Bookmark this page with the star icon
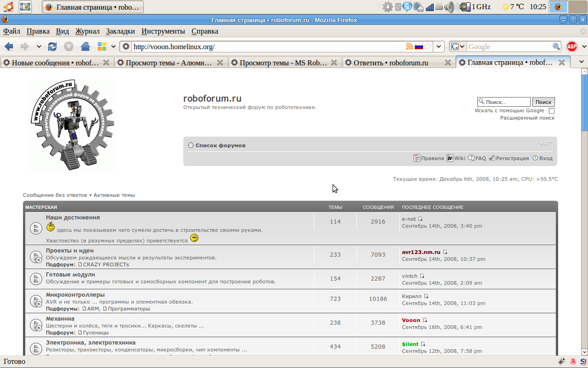The width and height of the screenshot is (588, 368). click(x=428, y=46)
